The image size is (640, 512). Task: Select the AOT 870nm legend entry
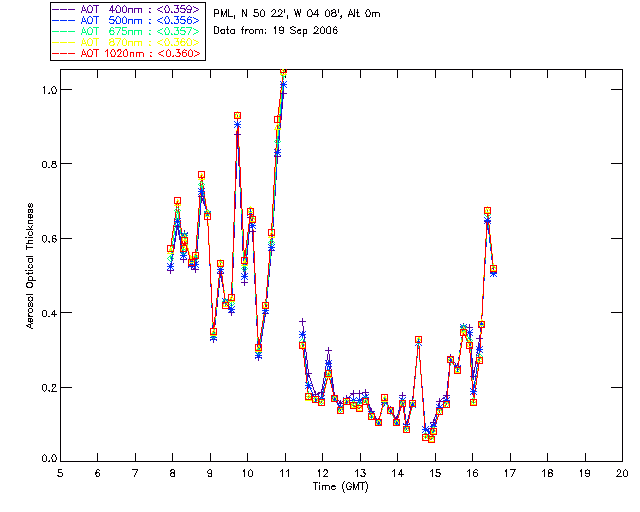(x=127, y=42)
